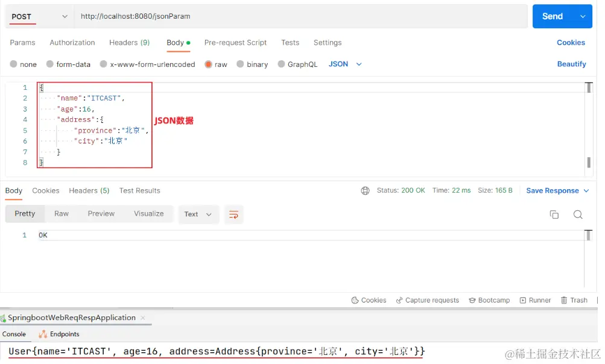
Task: Open the Console tab
Action: click(14, 334)
